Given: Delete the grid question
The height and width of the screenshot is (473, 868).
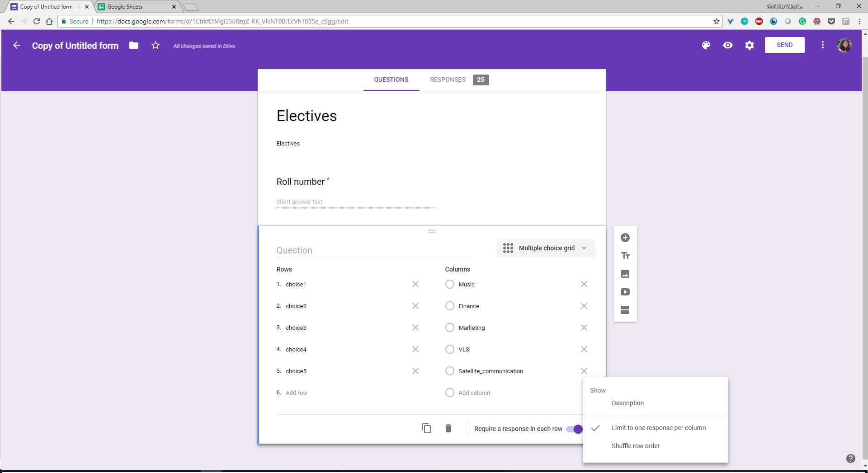Looking at the screenshot, I should (448, 428).
